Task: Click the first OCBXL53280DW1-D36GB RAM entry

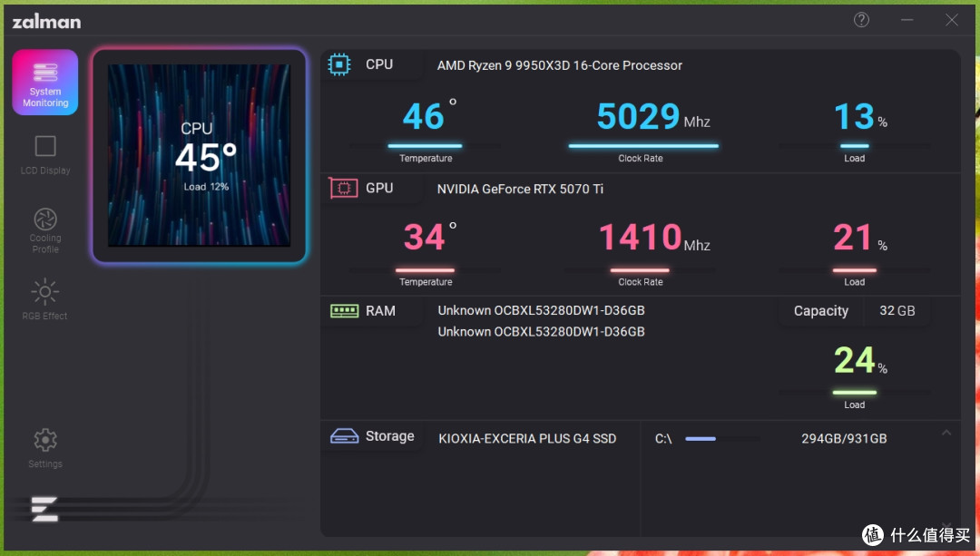Action: 541,310
